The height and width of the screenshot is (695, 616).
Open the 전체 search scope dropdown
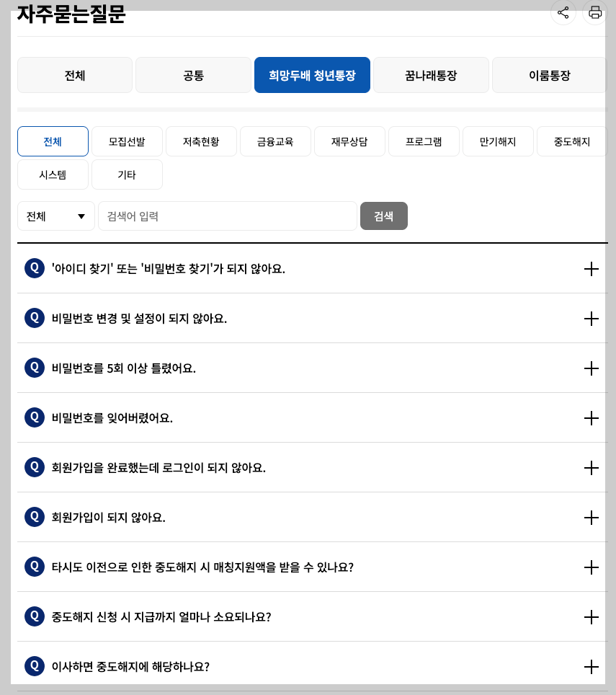[x=55, y=216]
